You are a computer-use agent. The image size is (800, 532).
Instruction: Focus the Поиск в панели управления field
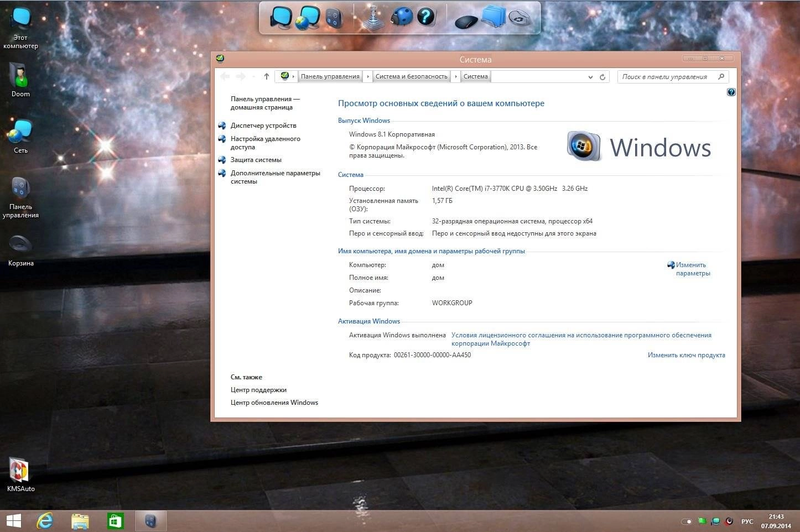(673, 77)
